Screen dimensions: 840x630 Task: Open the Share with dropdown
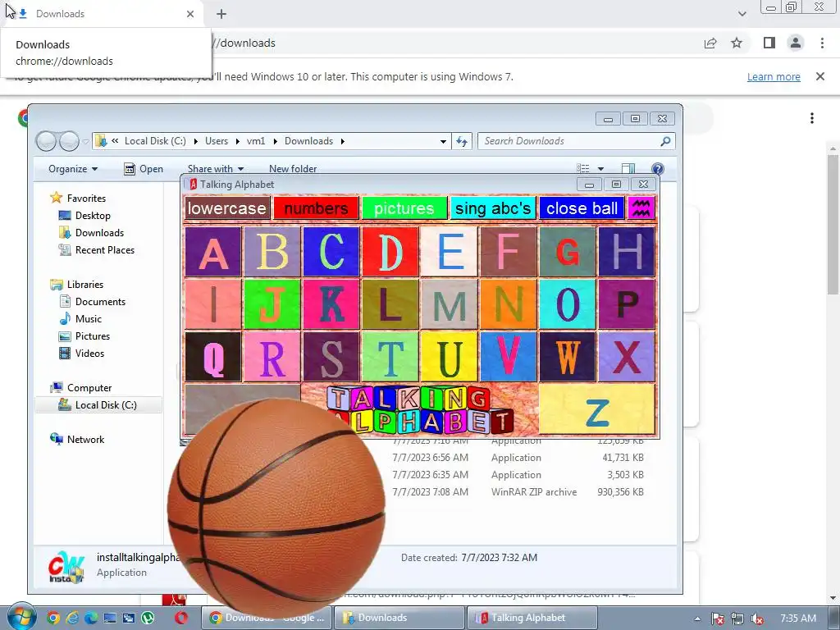coord(216,169)
